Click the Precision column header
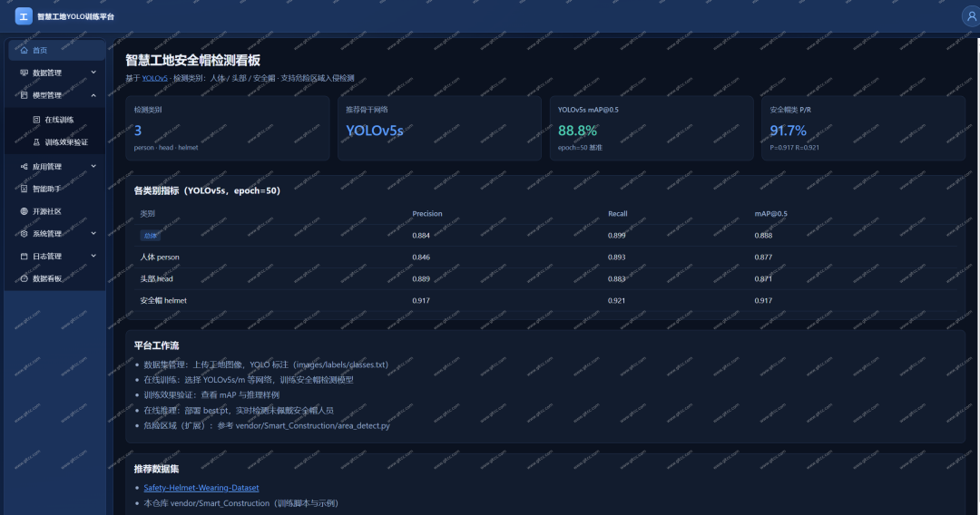The image size is (980, 515). click(x=426, y=213)
